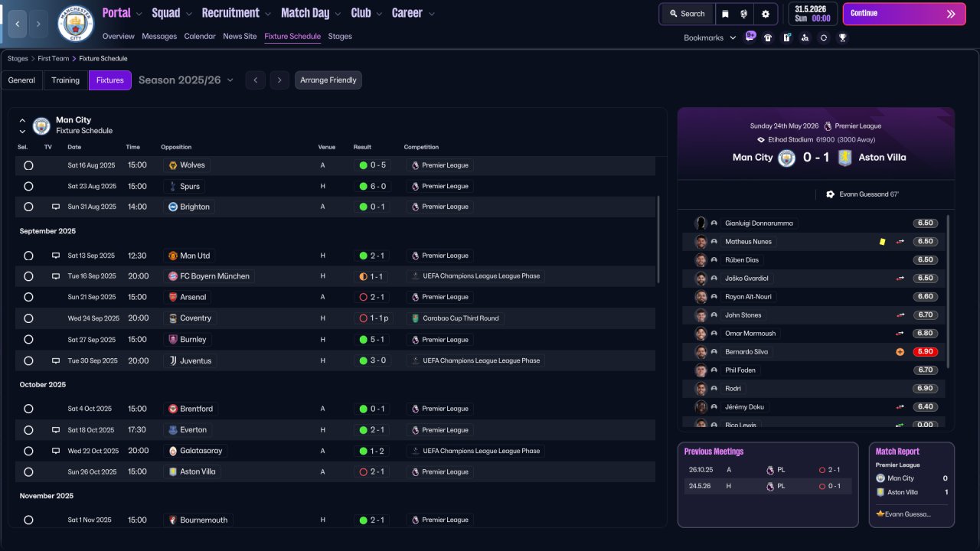Click Matheus Nunes' yellow card icon
This screenshot has height=551, width=980.
(x=882, y=242)
